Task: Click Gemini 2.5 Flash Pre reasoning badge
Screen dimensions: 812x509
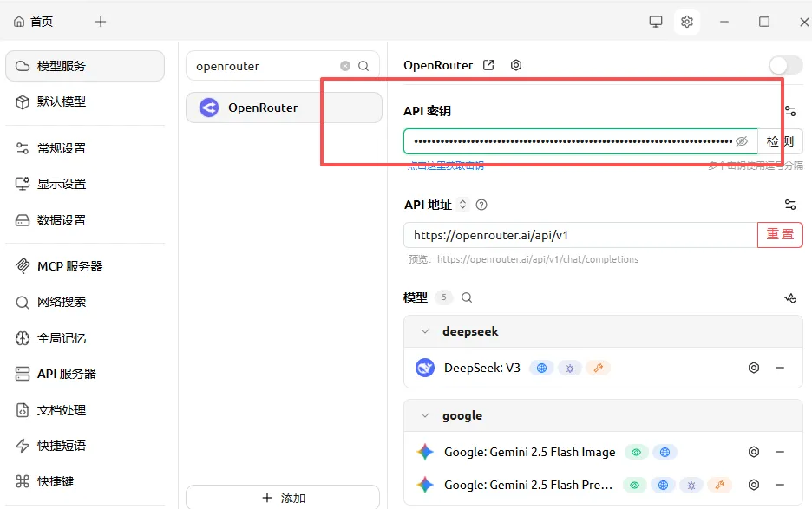Action: point(691,486)
